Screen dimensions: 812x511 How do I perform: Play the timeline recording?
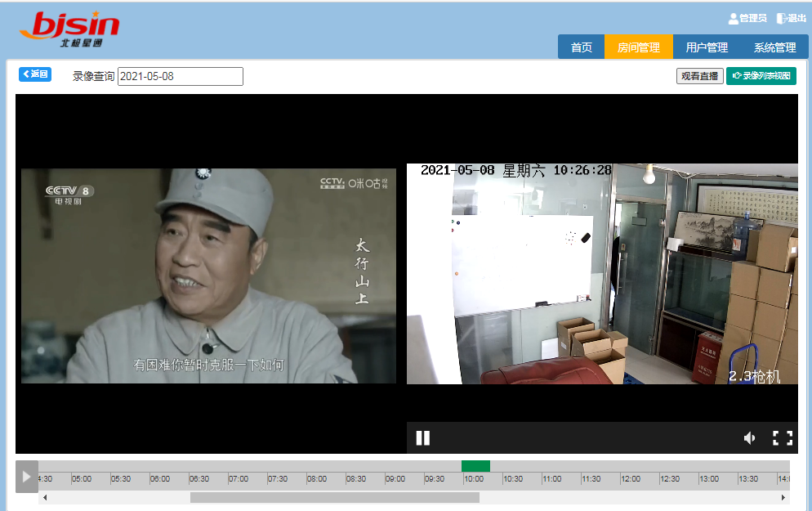click(27, 477)
